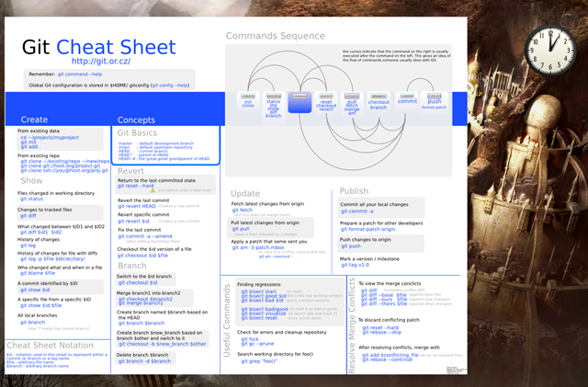588x387 pixels.
Task: Click the 'Publish' section heading
Action: click(x=354, y=191)
